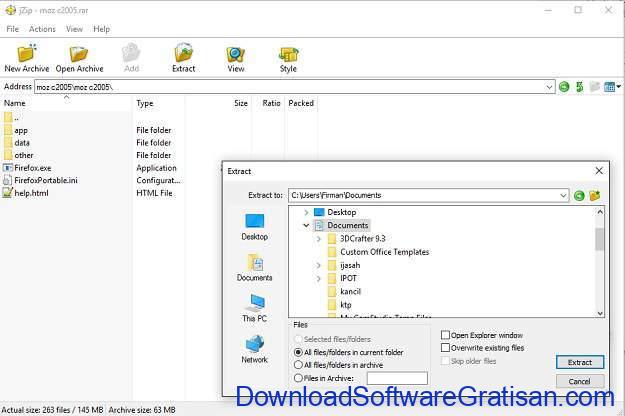Click the folder tree scroll down arrow
This screenshot has width=625, height=416.
point(600,313)
